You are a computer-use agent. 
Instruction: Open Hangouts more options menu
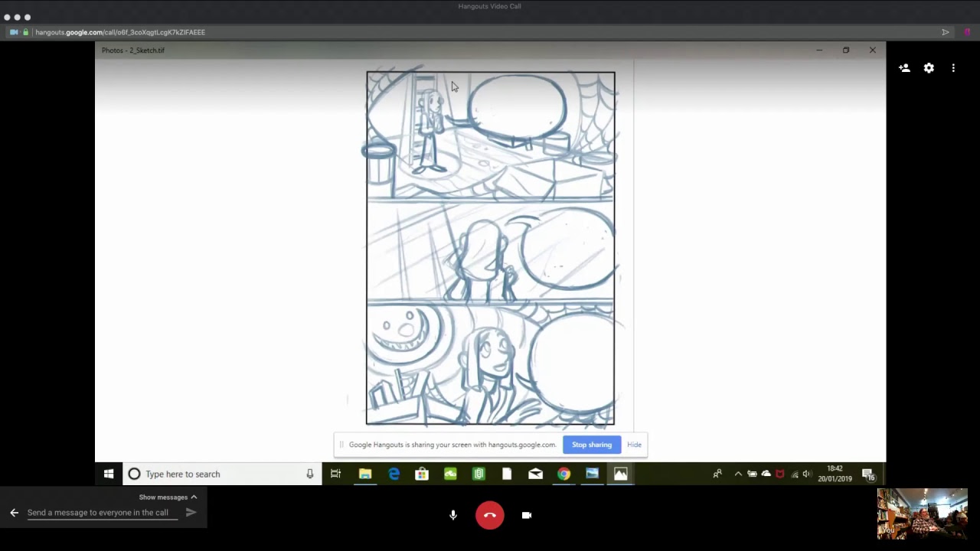953,68
